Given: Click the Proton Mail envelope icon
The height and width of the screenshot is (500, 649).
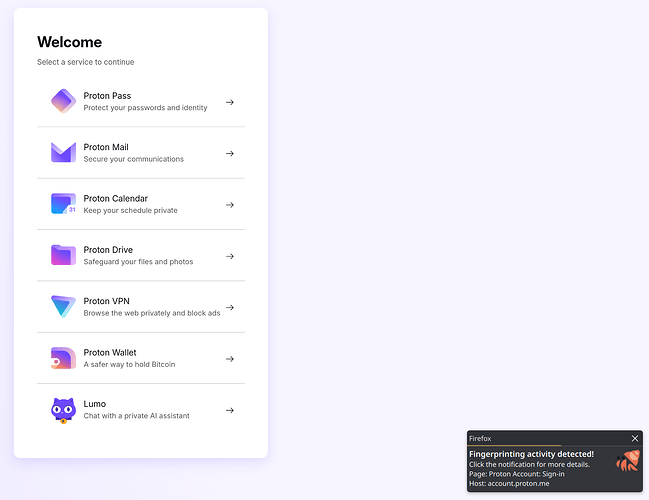Looking at the screenshot, I should (x=63, y=153).
